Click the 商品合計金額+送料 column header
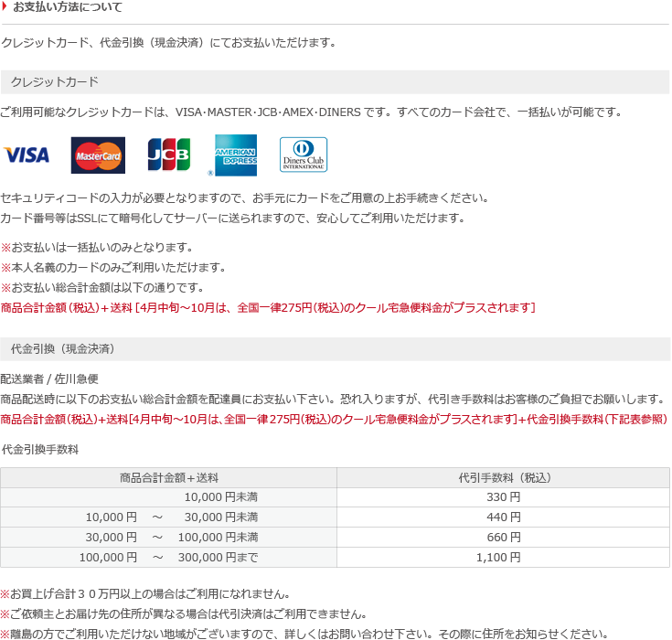The width and height of the screenshot is (672, 640). tap(169, 477)
